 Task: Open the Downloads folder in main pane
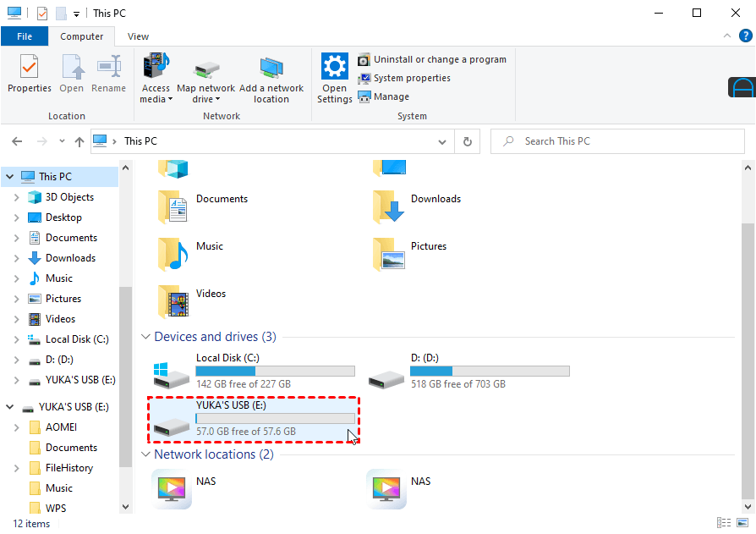click(x=417, y=206)
